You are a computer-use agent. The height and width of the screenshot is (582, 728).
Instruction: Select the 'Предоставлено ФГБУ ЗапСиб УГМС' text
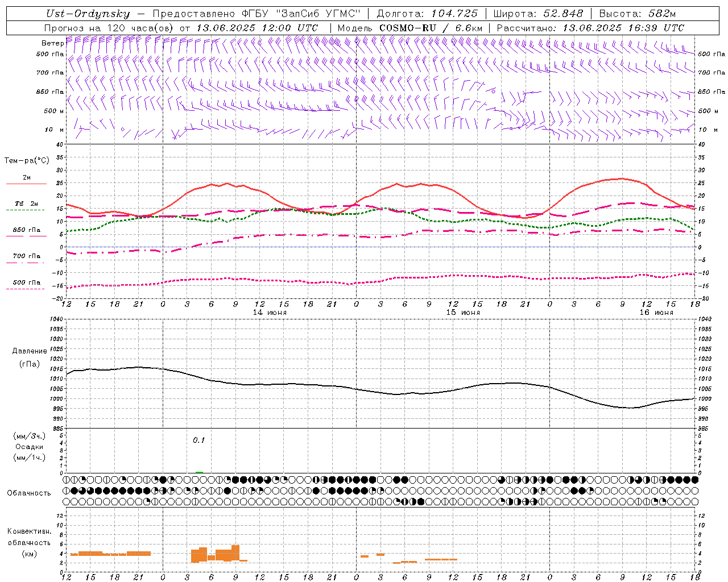(257, 14)
